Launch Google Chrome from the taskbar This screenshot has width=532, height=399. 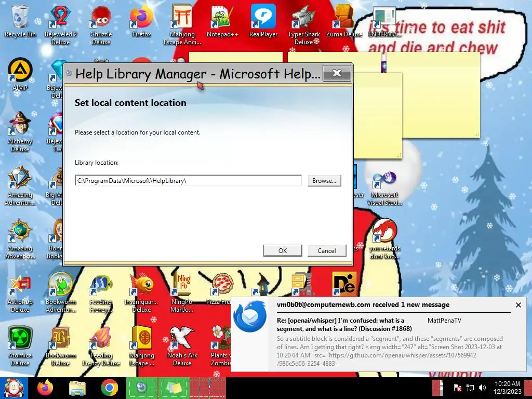pyautogui.click(x=109, y=388)
